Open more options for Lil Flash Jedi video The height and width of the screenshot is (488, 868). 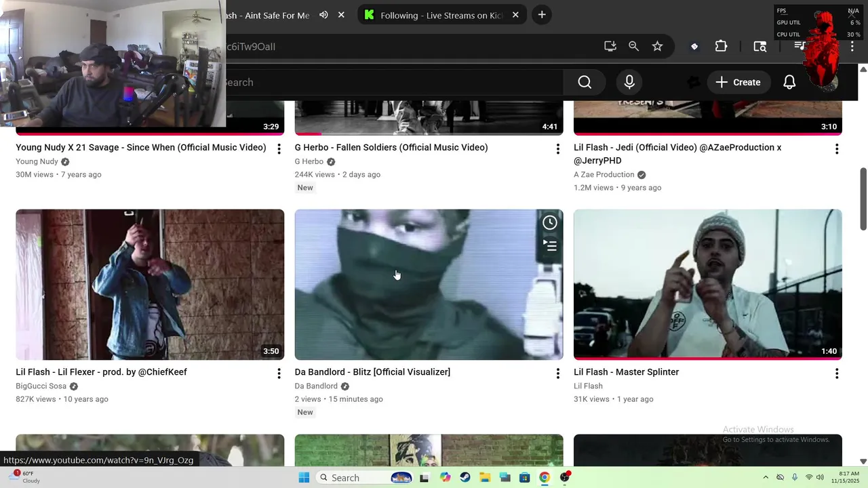click(837, 149)
